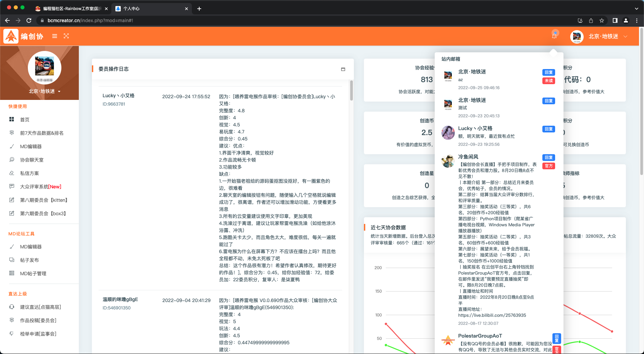This screenshot has height=354, width=644.
Task: Click PolestarGroupAoT's avatar in the mailbox
Action: tap(448, 340)
